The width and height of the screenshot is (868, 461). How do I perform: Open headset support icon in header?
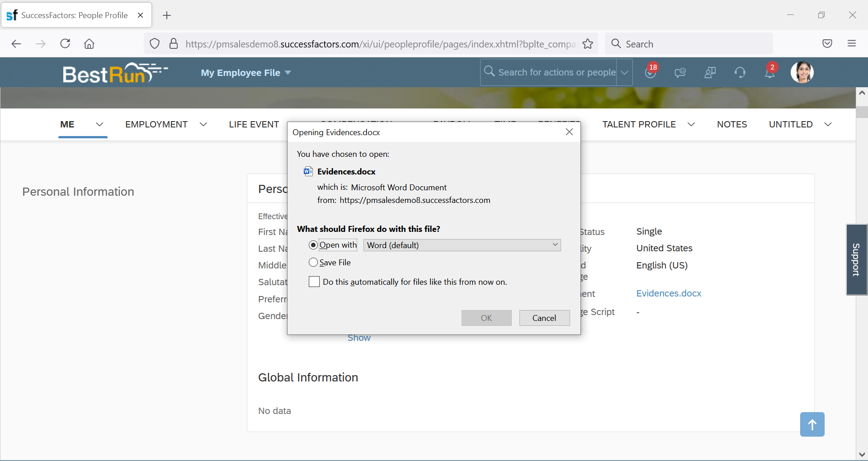(740, 72)
